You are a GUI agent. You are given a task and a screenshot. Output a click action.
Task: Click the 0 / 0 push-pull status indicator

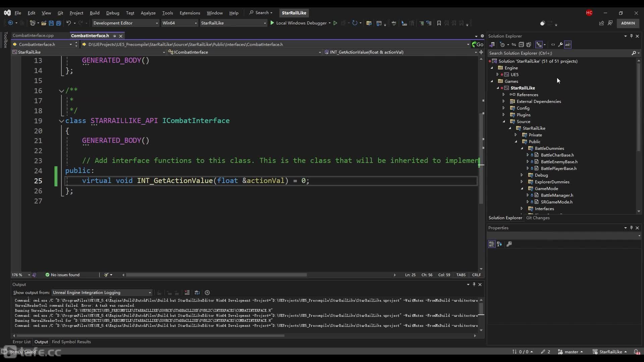[x=523, y=352]
